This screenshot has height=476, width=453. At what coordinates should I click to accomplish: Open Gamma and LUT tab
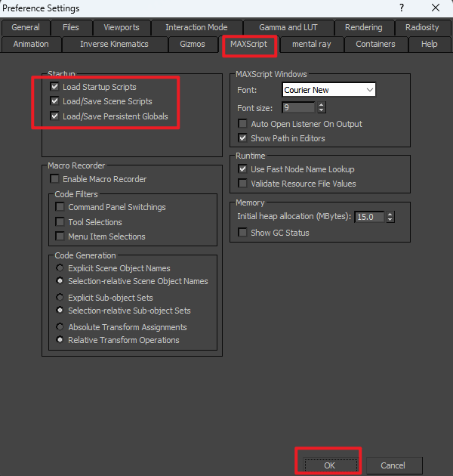[x=288, y=28]
